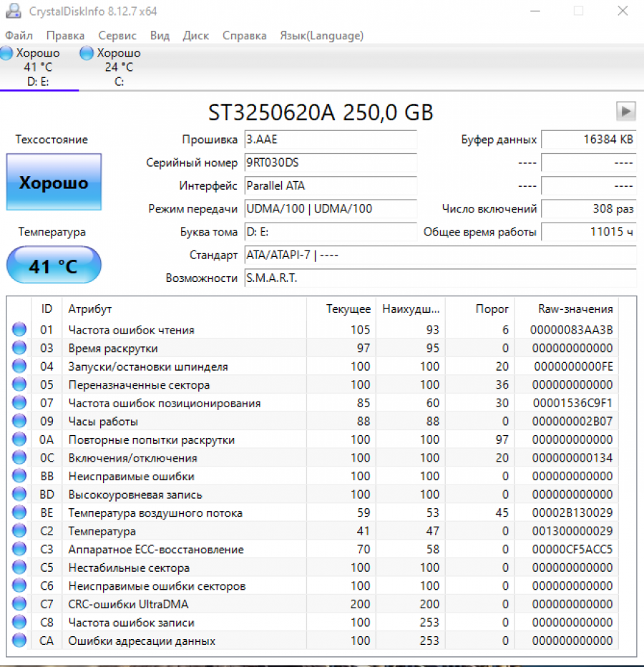Click the next disk arrow button
Screen dimensions: 644x667
(625, 111)
